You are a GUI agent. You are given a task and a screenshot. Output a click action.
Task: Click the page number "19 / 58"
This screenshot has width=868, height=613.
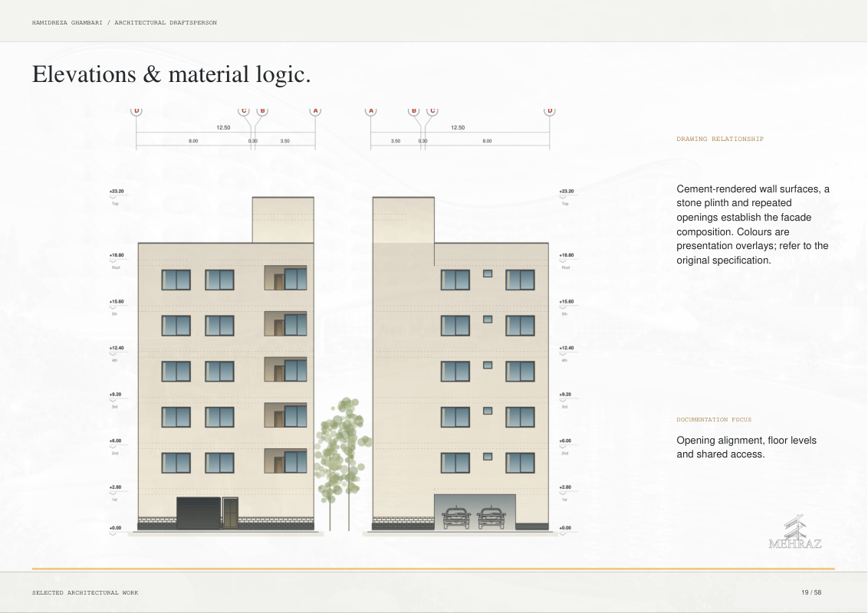coord(811,592)
